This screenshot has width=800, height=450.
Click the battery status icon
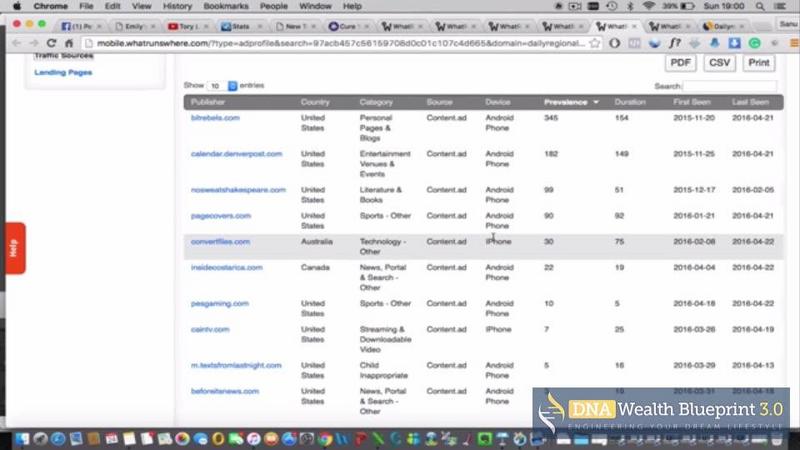tap(688, 6)
